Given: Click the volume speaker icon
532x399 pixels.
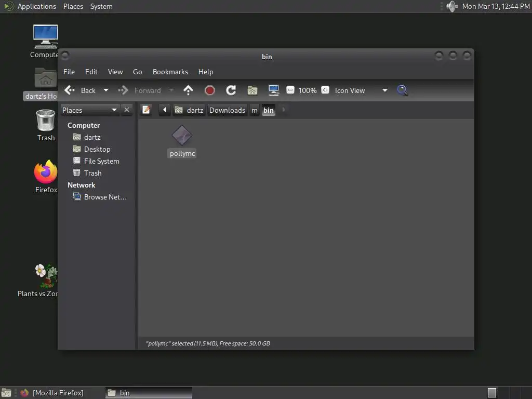Looking at the screenshot, I should click(x=451, y=6).
